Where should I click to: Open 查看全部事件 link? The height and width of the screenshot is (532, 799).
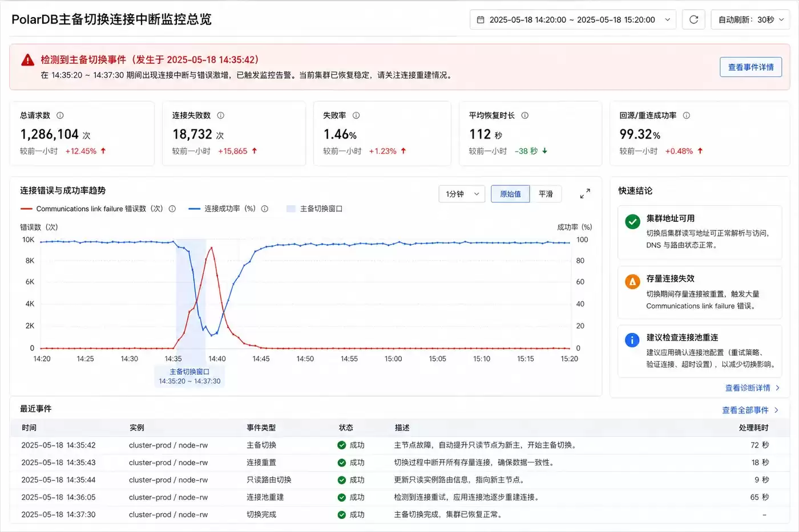click(x=750, y=410)
